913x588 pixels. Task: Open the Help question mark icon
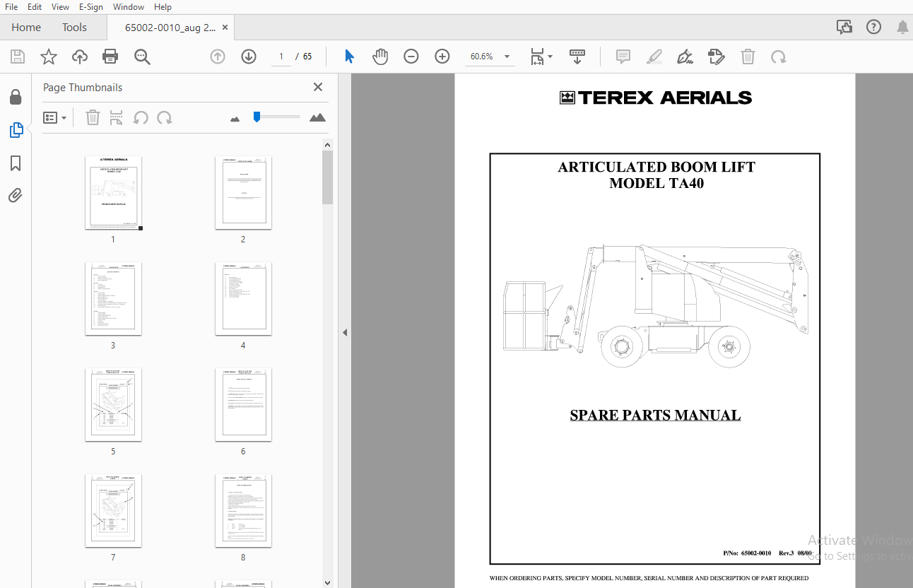[x=873, y=27]
